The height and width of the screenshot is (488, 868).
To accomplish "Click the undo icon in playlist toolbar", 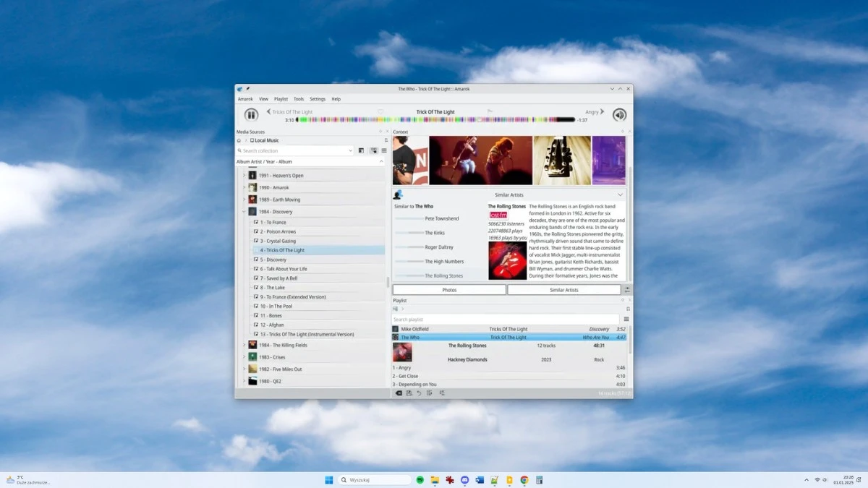I will point(419,393).
